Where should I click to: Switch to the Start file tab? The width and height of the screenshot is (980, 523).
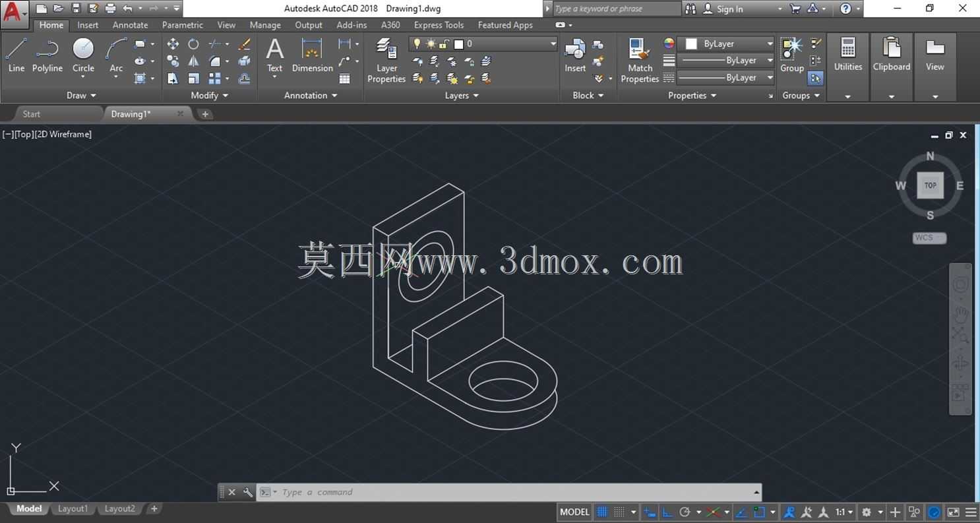(32, 114)
